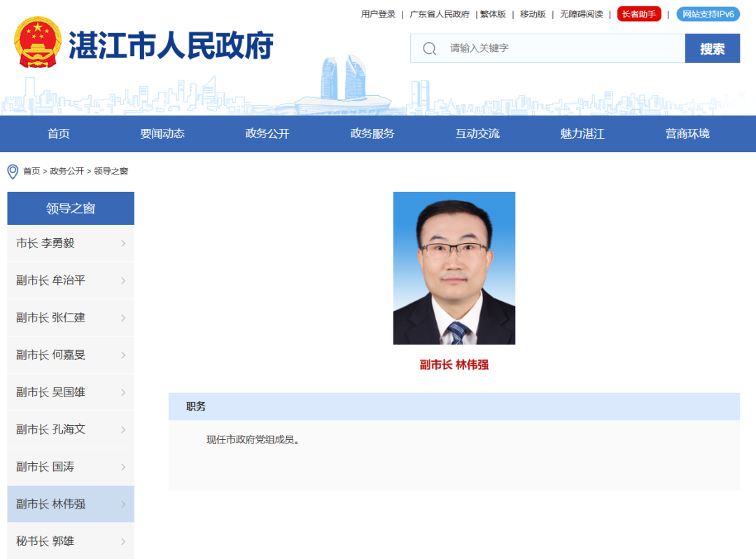Click 首页 in the breadcrumb trail
Image resolution: width=756 pixels, height=559 pixels.
pos(31,172)
